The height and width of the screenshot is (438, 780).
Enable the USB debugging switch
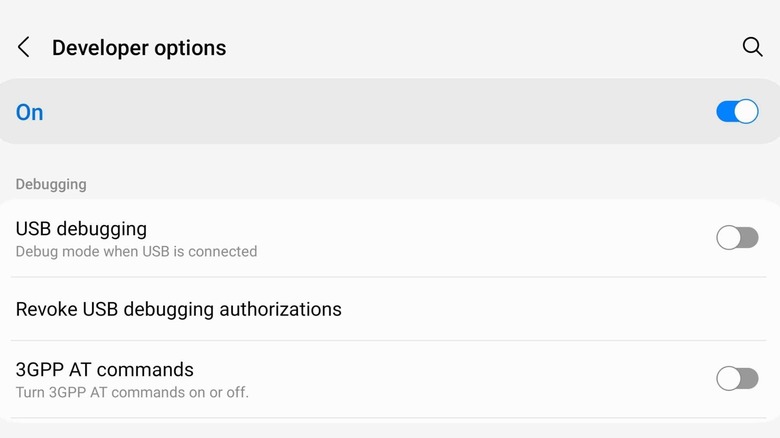737,237
